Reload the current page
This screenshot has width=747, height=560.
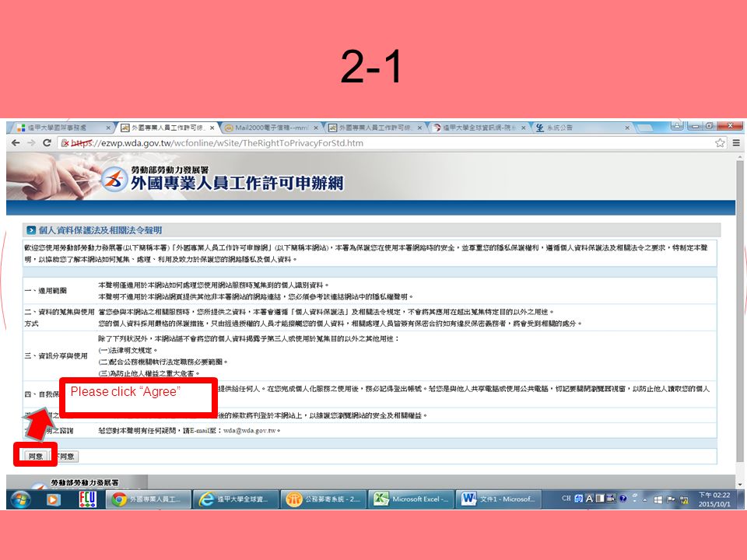(x=47, y=143)
